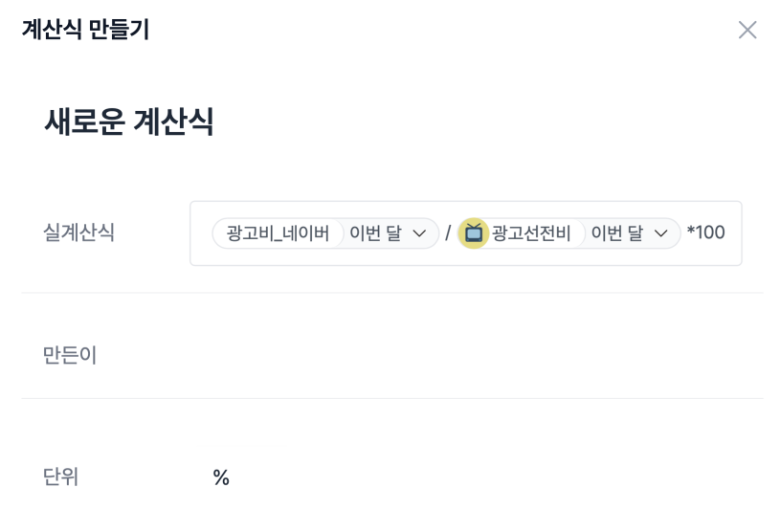Image resolution: width=780 pixels, height=532 pixels.
Task: Click the 실계산식 label
Action: (x=79, y=233)
